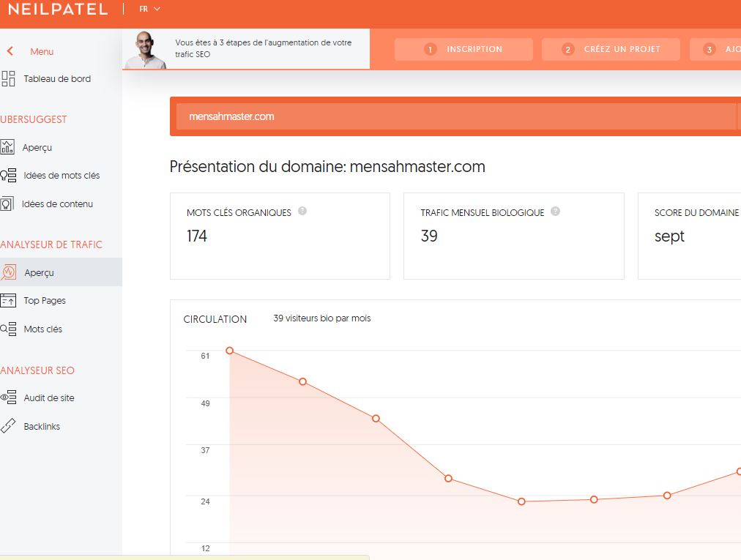Open Backlinks
The height and width of the screenshot is (560, 741).
42,426
